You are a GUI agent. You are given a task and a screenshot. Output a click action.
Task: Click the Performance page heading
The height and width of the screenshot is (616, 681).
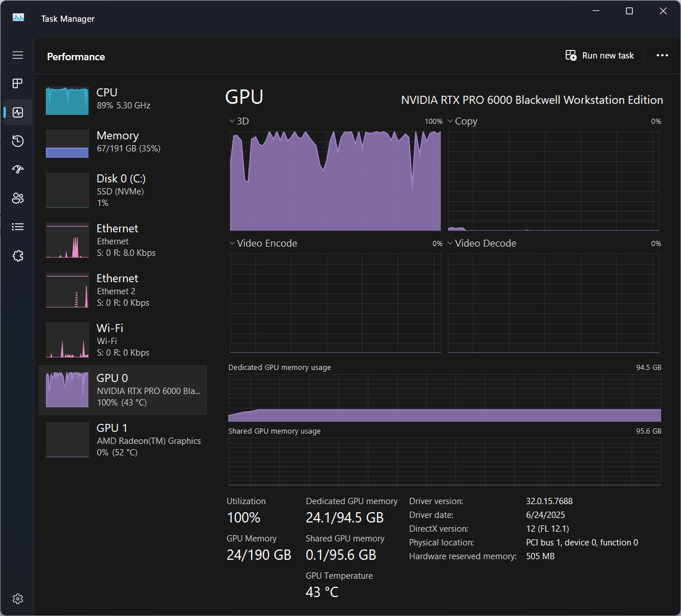tap(76, 57)
